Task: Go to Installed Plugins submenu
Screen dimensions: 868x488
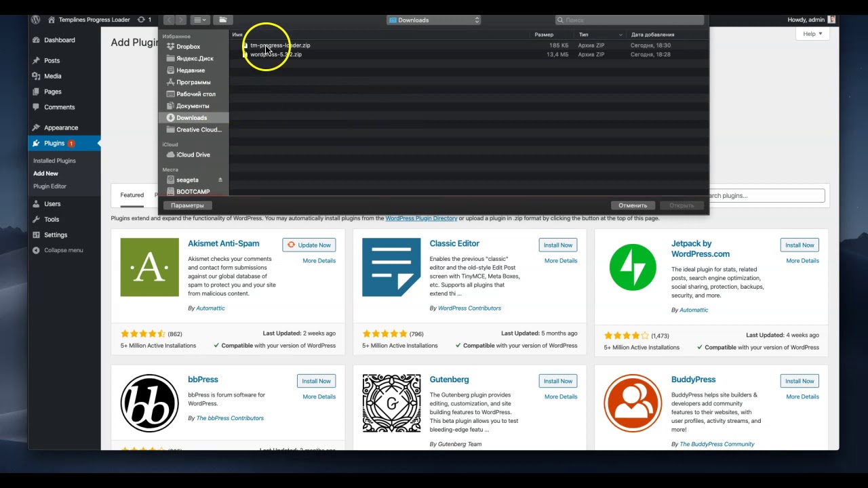Action: point(54,161)
